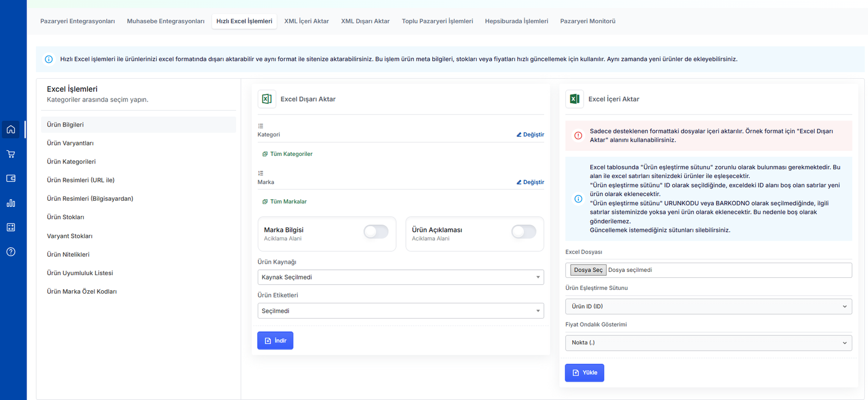
Task: Click Değiştir link next to Kategori
Action: [x=531, y=135]
